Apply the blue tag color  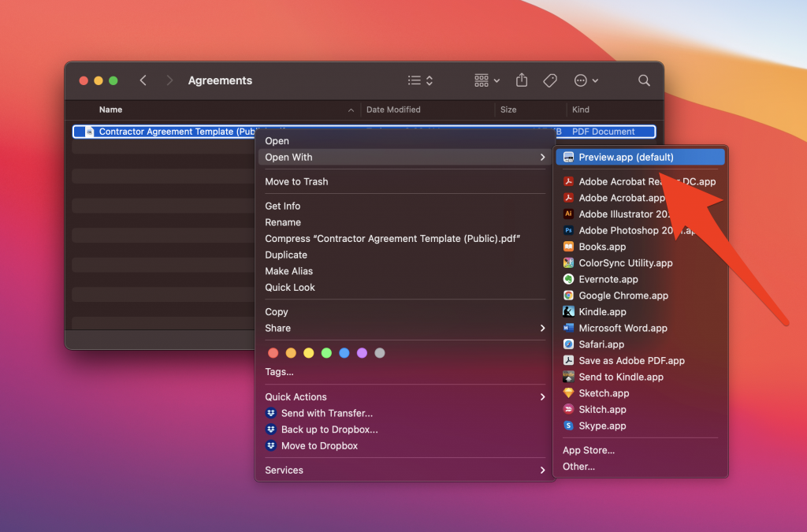(x=344, y=353)
